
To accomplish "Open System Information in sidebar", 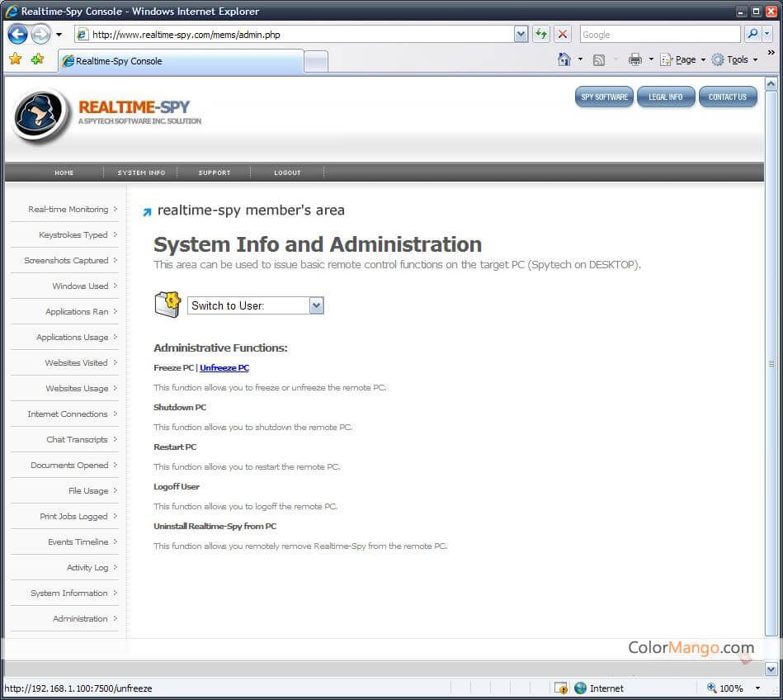I will 69,593.
